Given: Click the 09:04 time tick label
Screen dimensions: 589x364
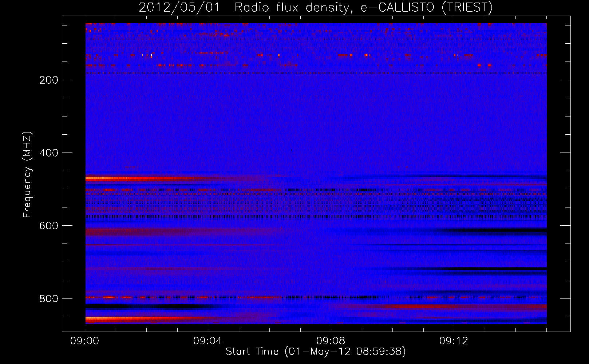Looking at the screenshot, I should pos(208,341).
